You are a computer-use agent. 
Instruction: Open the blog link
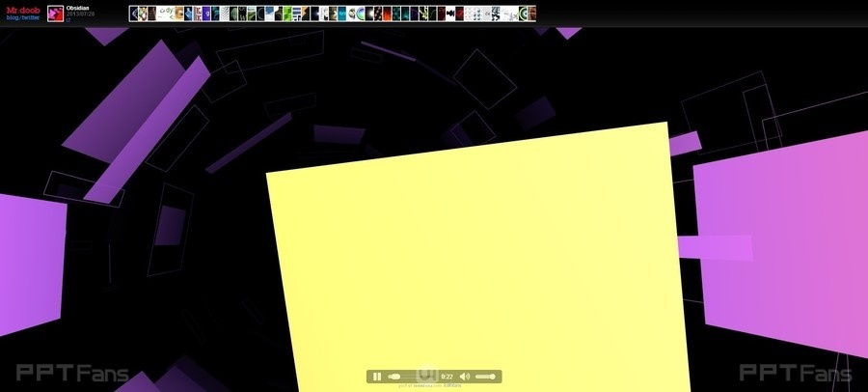(x=13, y=17)
